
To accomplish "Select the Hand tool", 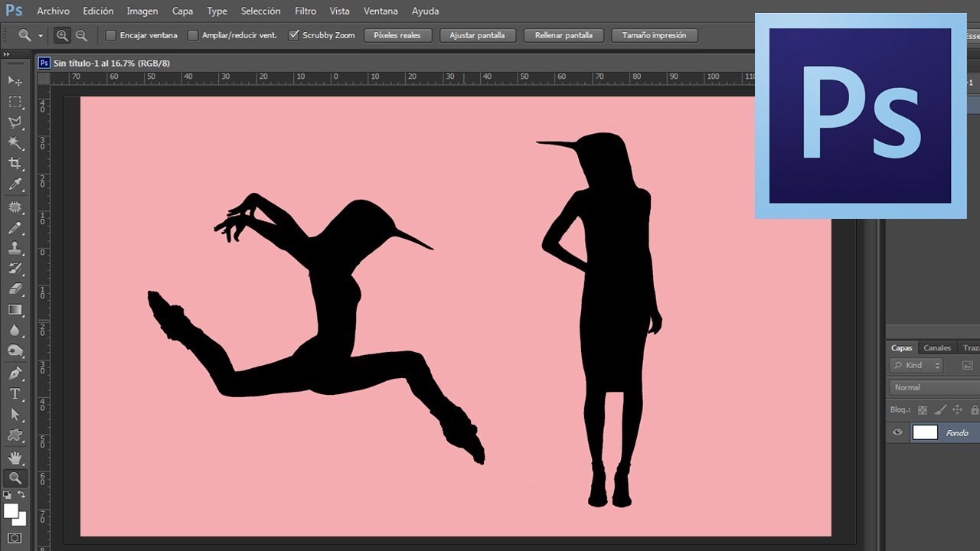I will click(x=15, y=458).
